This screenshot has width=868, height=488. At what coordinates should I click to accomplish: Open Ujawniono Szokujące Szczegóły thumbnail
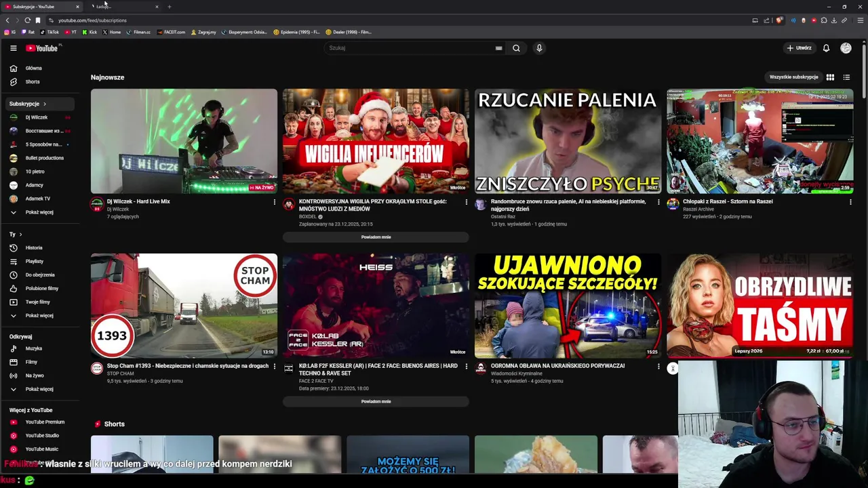568,306
